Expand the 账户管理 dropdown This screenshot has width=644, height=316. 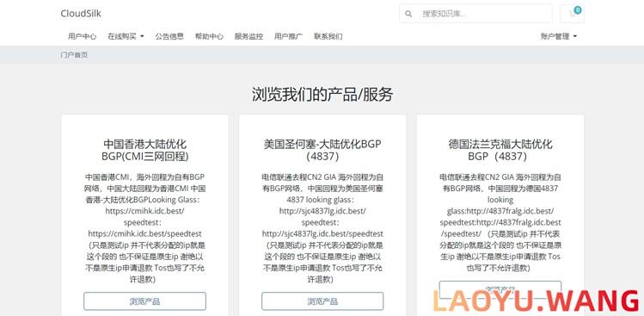(559, 36)
